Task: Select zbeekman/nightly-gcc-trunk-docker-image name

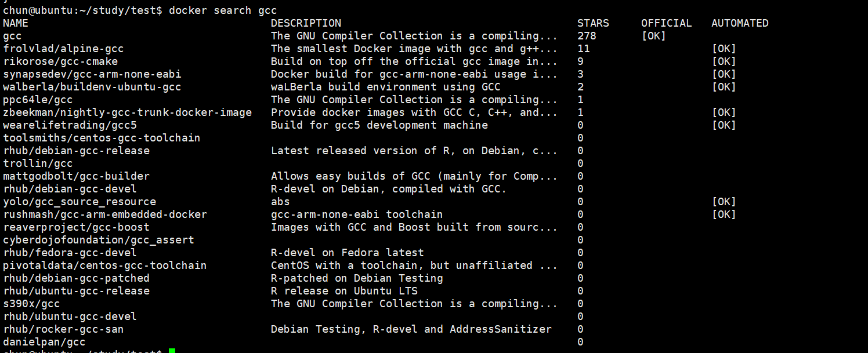Action: coord(128,112)
